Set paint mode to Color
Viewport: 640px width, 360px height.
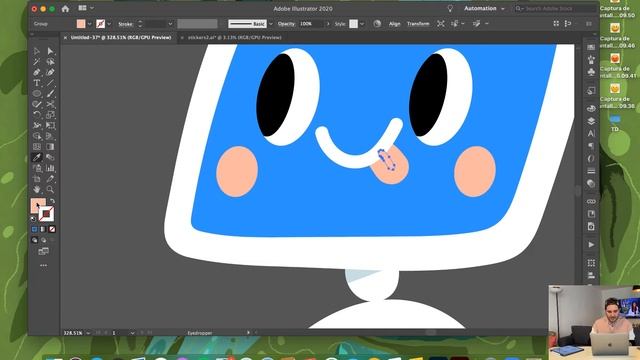[x=34, y=229]
